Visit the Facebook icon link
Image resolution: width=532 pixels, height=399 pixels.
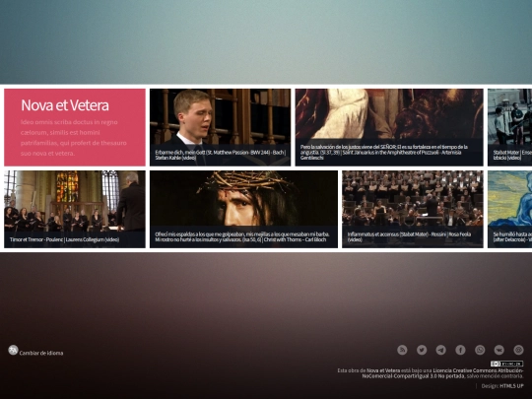coord(460,350)
